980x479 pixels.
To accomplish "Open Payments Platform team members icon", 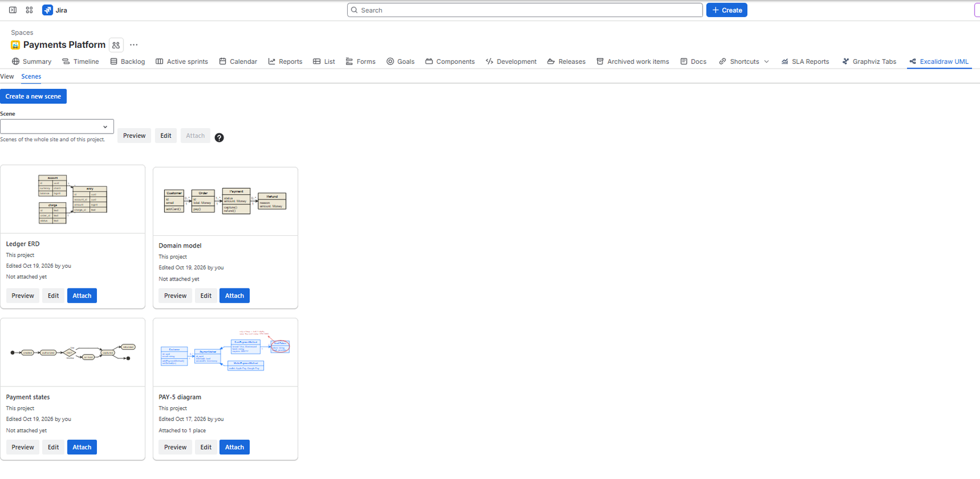I will point(116,45).
